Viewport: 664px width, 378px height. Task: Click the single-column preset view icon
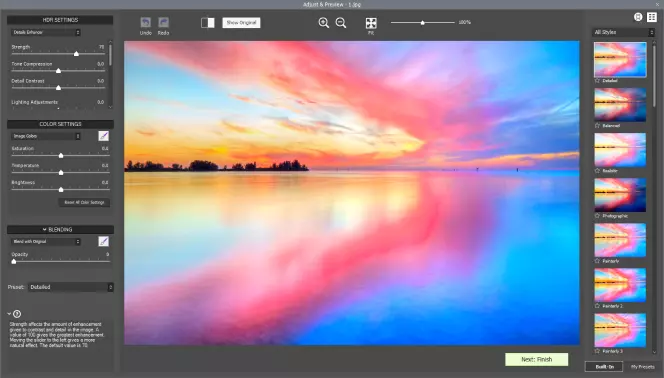point(638,17)
